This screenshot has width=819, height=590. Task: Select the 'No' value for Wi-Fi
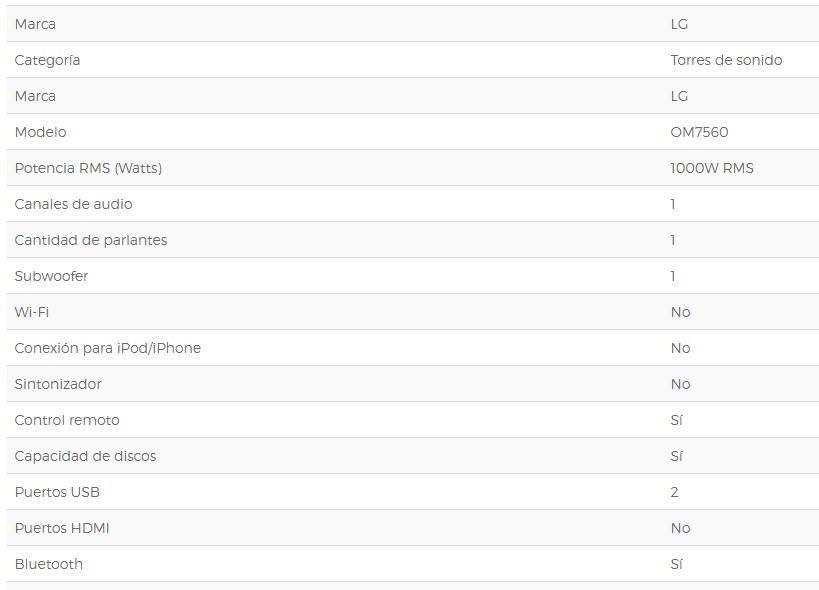[680, 312]
